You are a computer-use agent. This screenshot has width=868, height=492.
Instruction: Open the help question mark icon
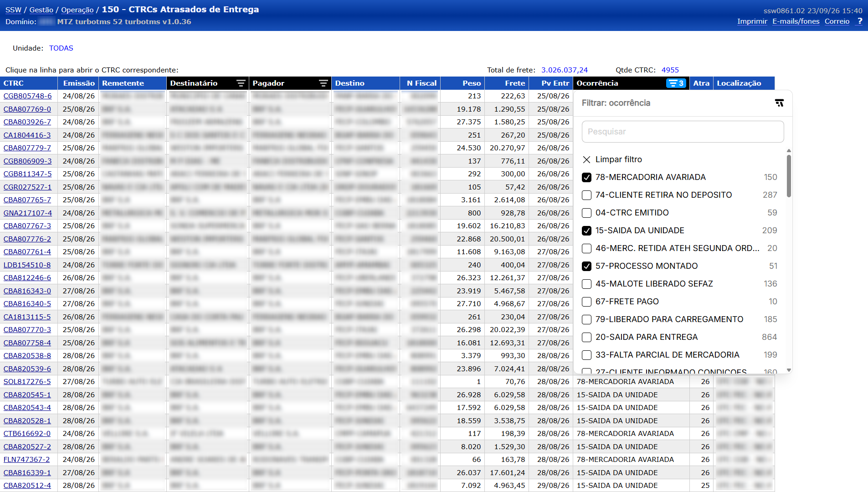(x=859, y=21)
